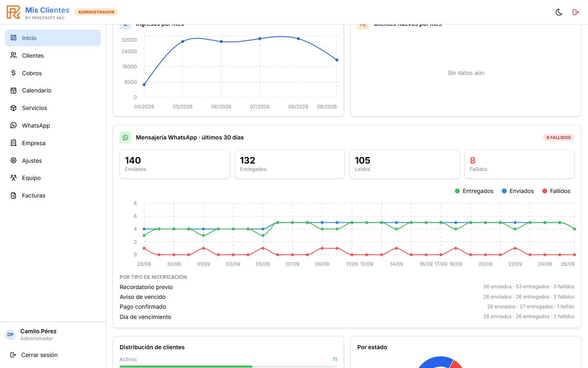Toggle the Entregados series in the chart legend

[x=474, y=191]
